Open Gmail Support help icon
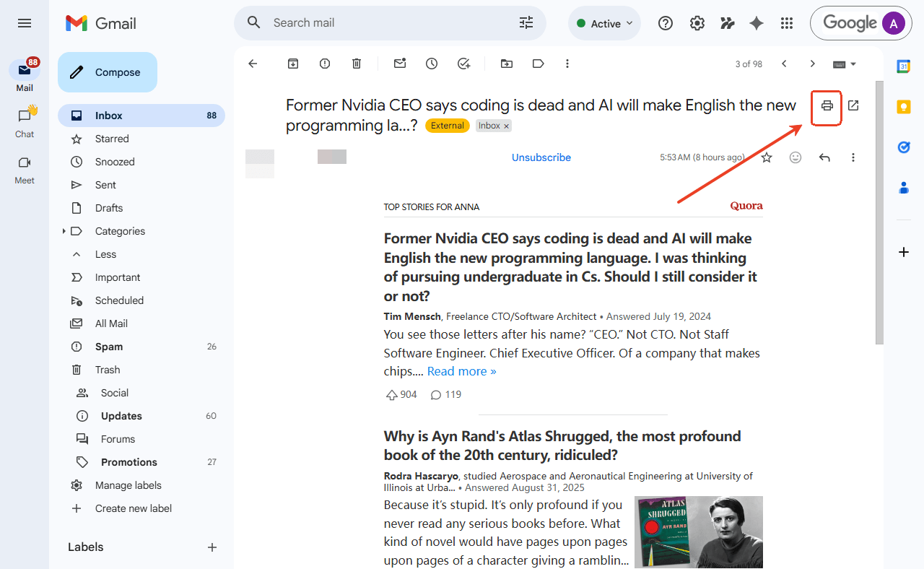Viewport: 924px width, 569px height. [x=666, y=23]
